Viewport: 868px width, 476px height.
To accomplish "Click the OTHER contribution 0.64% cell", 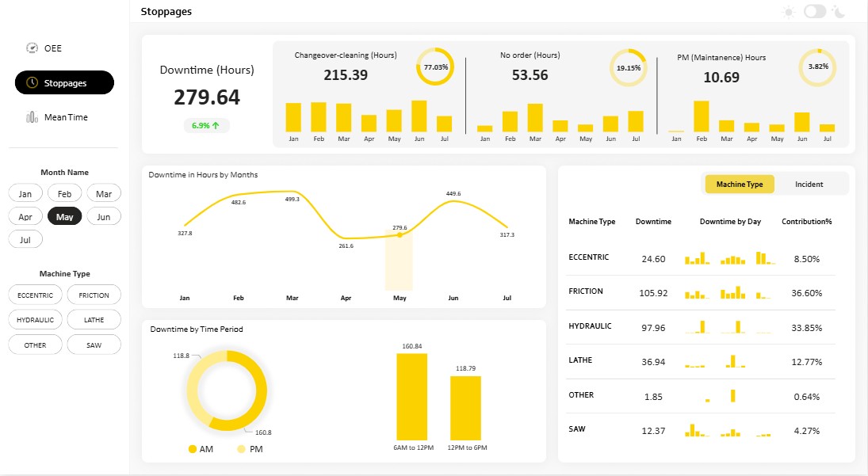I will point(806,397).
